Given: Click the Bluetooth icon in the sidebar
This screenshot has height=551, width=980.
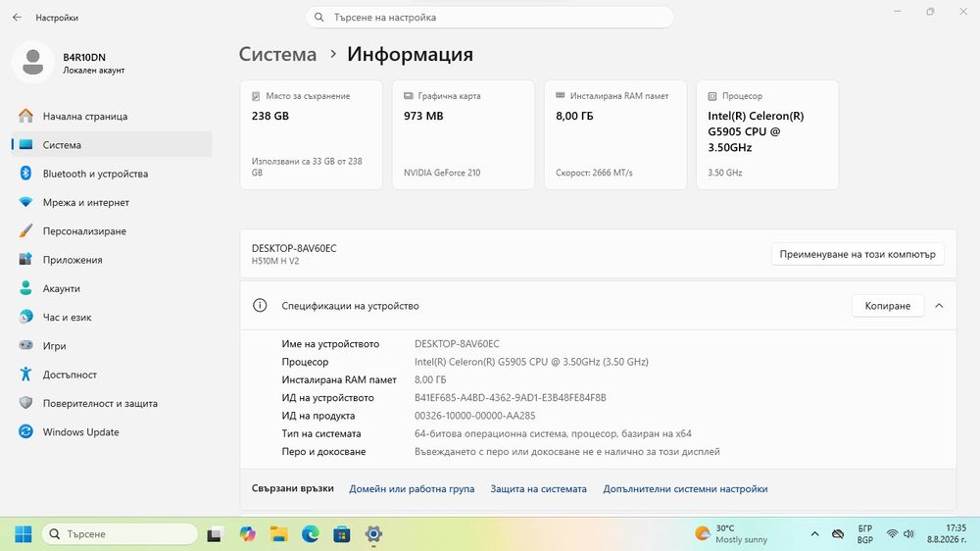Looking at the screenshot, I should (x=25, y=174).
